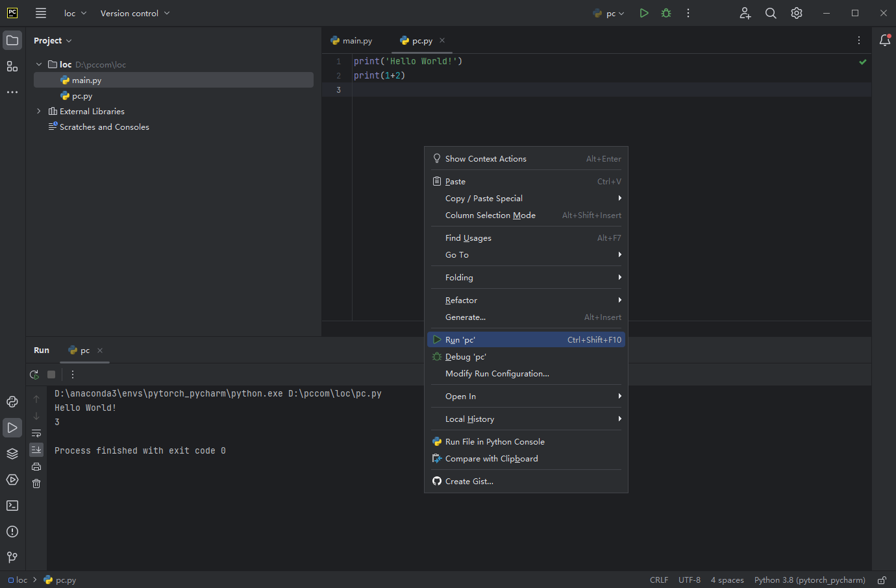Screen dimensions: 896x588
Task: Select Column Selection Mode
Action: click(x=526, y=215)
